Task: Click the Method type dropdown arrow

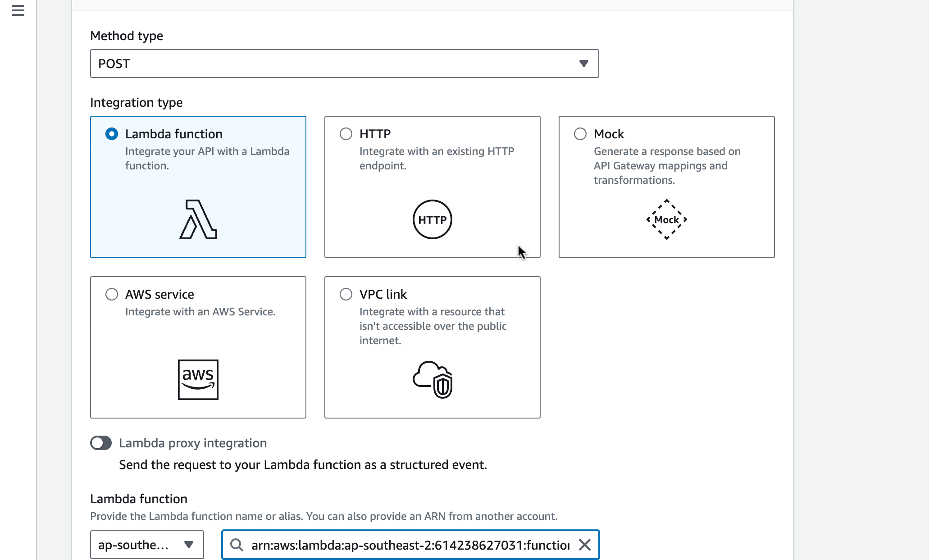Action: (584, 64)
